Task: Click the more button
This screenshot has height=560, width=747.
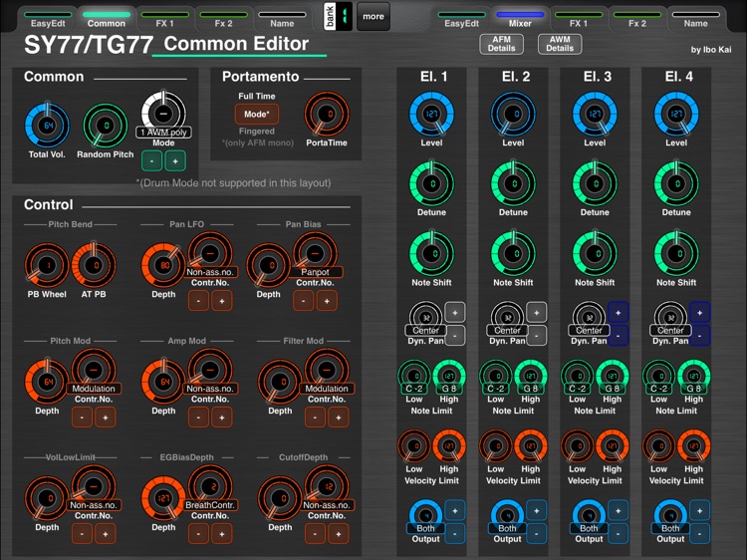Action: coord(373,17)
